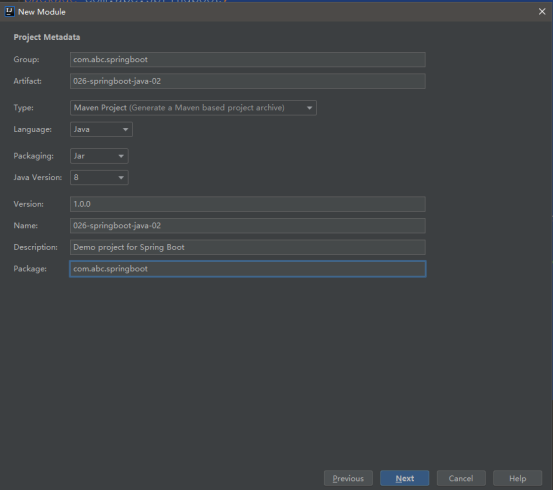
Task: Click the Maven Project type selector
Action: (x=193, y=108)
